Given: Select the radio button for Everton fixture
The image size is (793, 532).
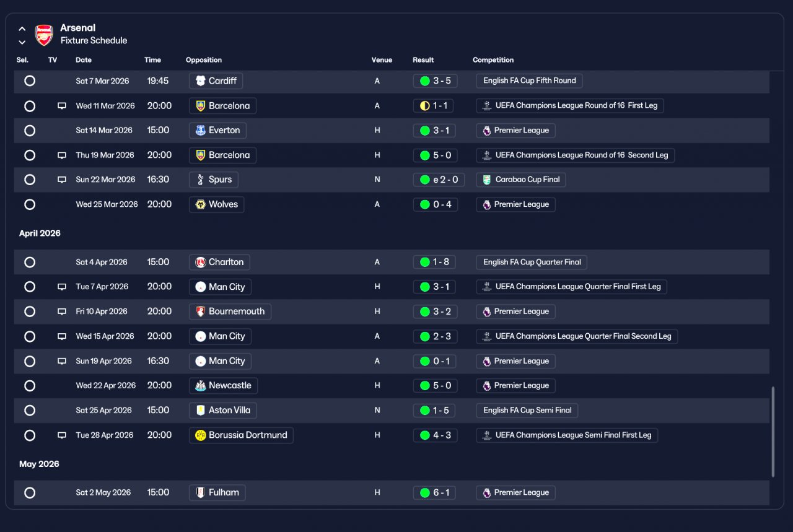Looking at the screenshot, I should click(x=30, y=131).
